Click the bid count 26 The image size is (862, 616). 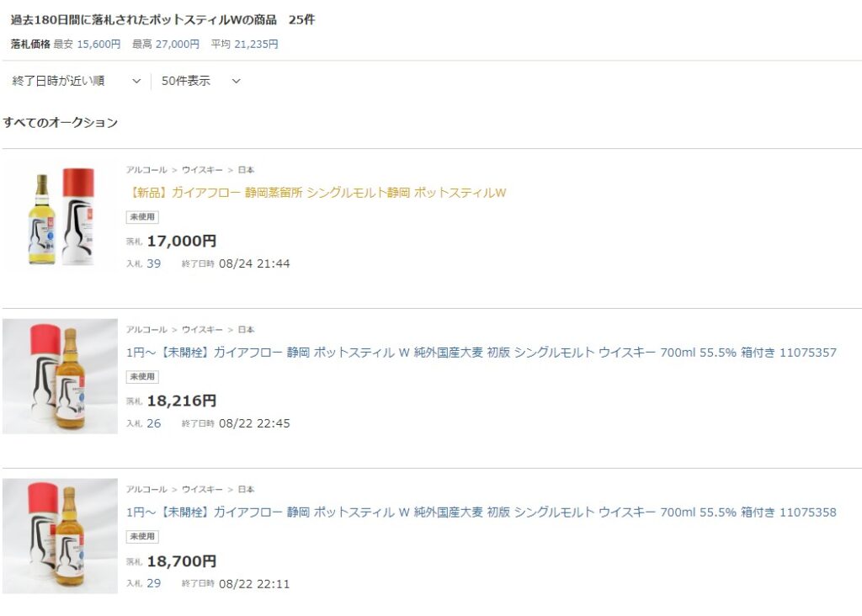pyautogui.click(x=154, y=423)
